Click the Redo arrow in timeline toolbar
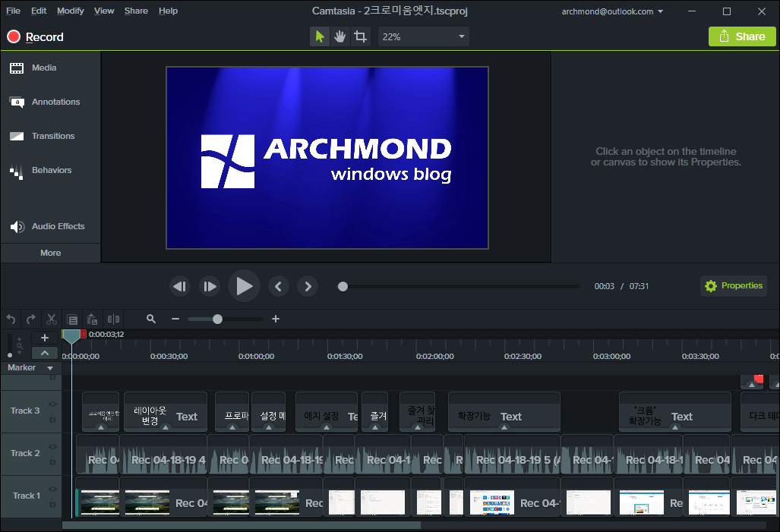 (31, 320)
